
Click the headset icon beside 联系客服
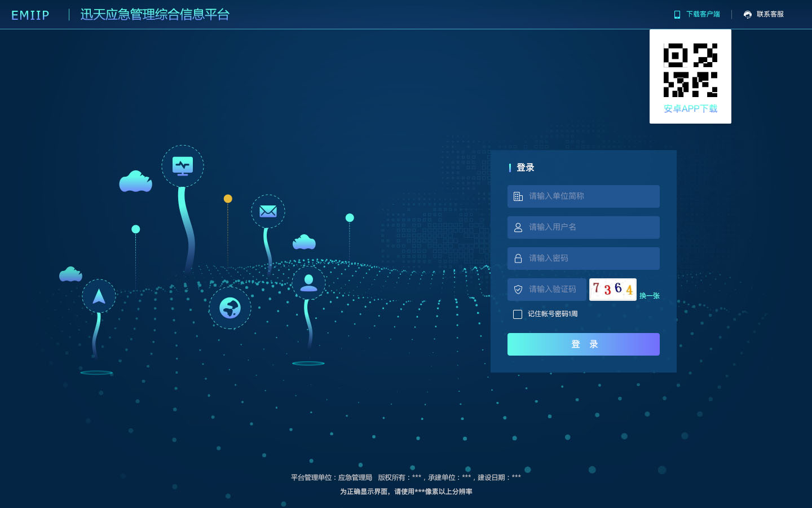[748, 15]
